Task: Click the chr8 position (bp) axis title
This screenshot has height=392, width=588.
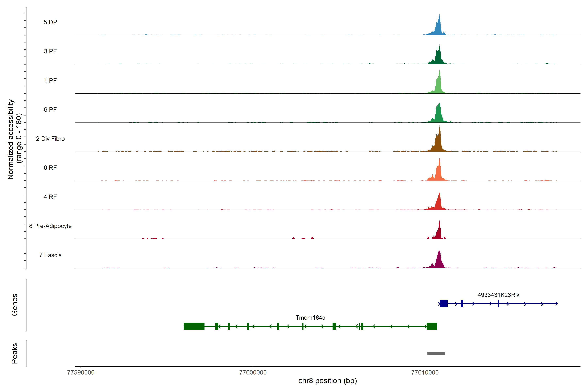Action: point(327,381)
